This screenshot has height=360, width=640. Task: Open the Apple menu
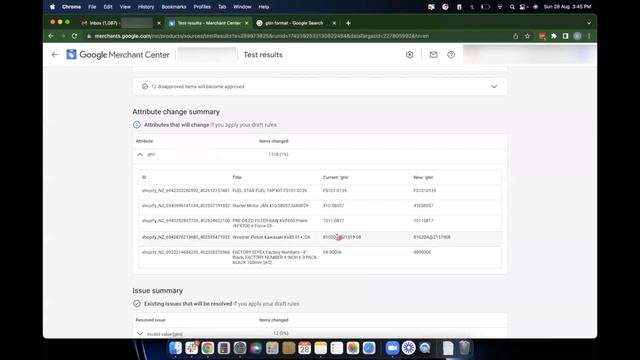coord(53,7)
